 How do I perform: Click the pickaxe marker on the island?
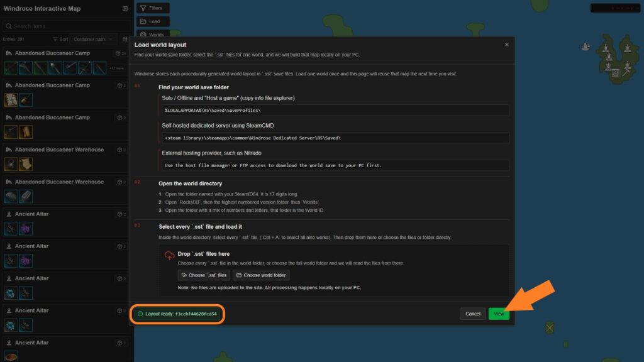pos(626,72)
